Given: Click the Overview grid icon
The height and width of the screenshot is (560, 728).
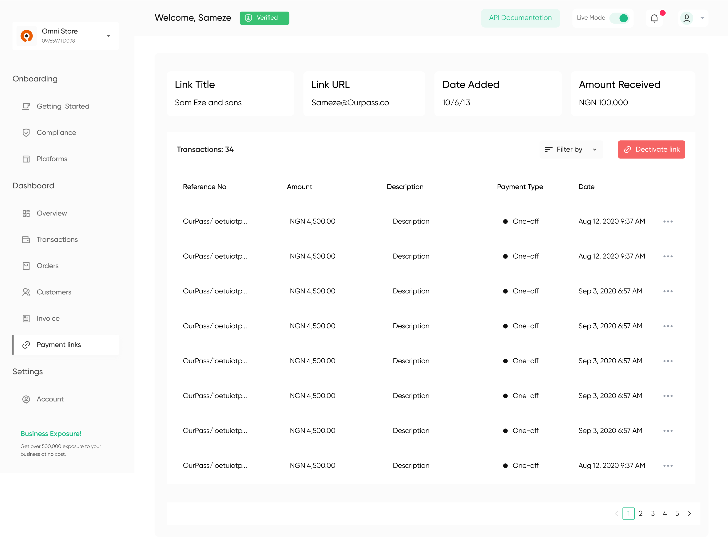Looking at the screenshot, I should pyautogui.click(x=26, y=213).
